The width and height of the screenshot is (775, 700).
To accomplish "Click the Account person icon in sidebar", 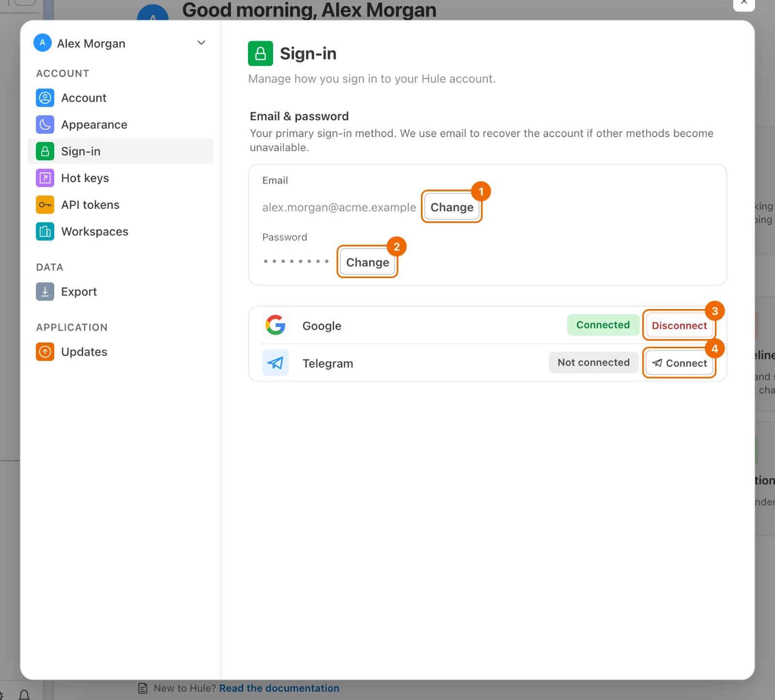I will coord(45,98).
